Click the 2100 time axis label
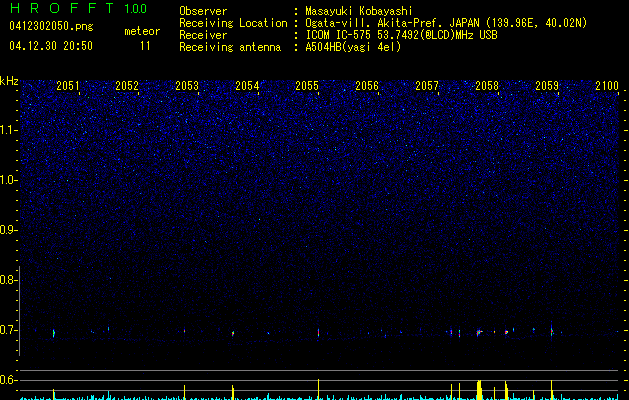The height and width of the screenshot is (400, 629). click(x=607, y=85)
